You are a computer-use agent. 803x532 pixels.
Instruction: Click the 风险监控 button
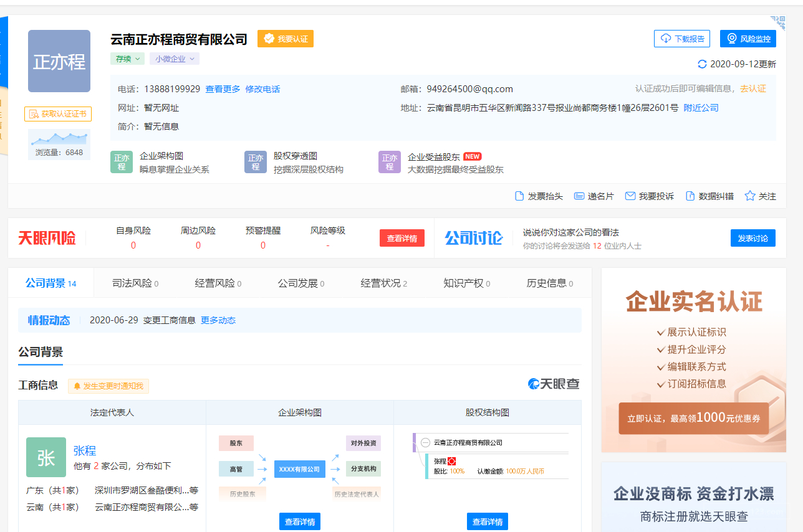coord(748,39)
